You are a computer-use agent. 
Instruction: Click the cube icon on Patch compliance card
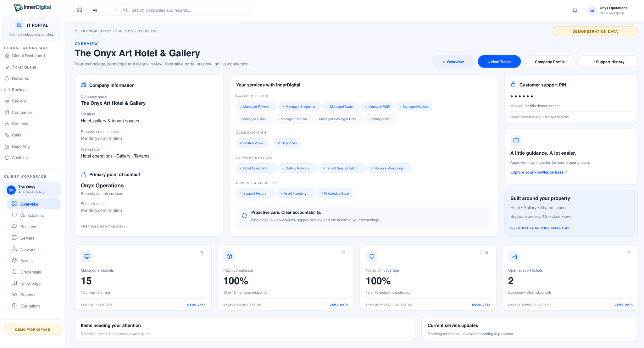[x=229, y=257]
